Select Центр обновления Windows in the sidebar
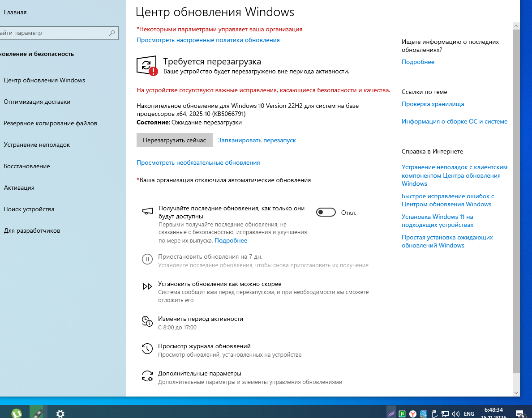The image size is (532, 418). pos(44,81)
